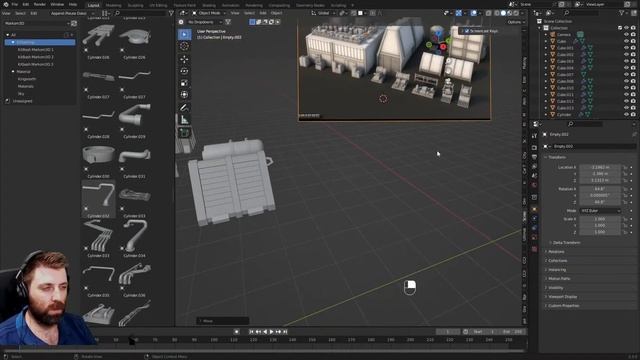640x360 pixels.
Task: Hide Cube.004 with its eye icon
Action: 627,68
